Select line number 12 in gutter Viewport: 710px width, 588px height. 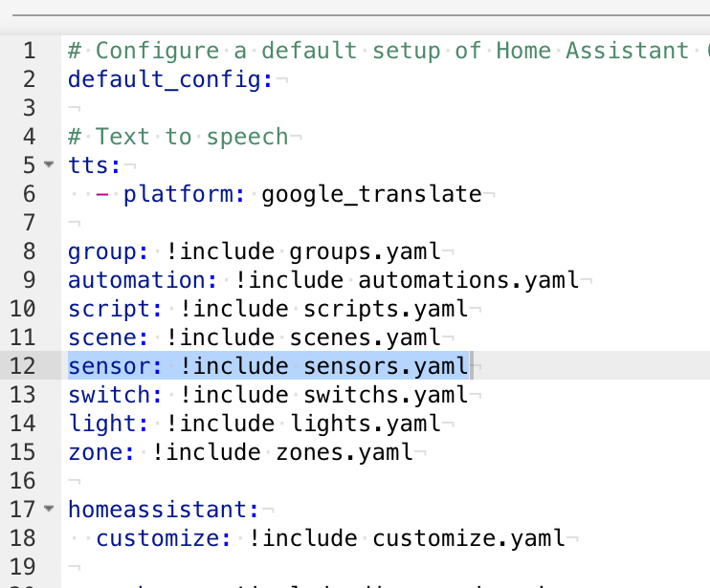click(x=23, y=365)
